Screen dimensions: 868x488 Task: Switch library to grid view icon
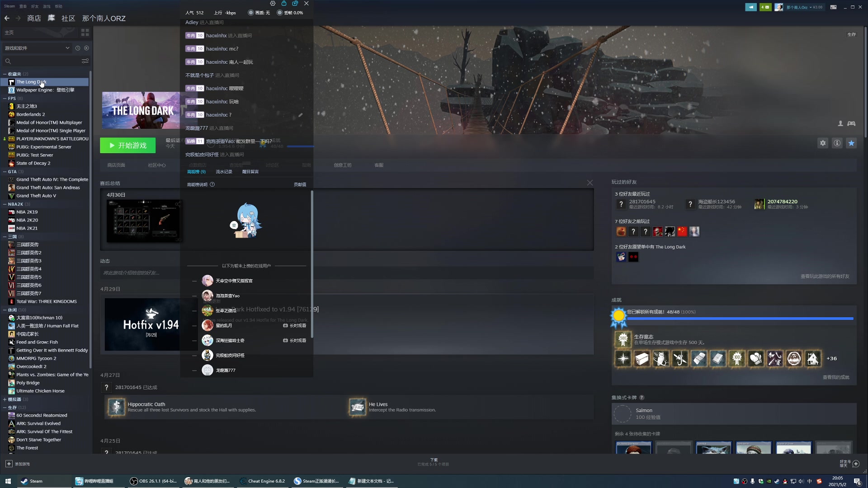point(85,33)
